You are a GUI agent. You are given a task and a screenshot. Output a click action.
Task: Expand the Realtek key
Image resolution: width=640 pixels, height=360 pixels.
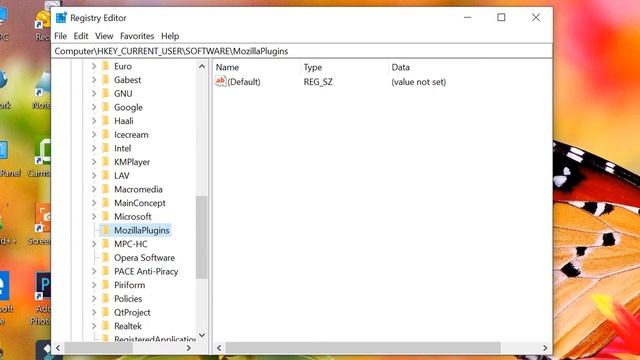[x=94, y=326]
